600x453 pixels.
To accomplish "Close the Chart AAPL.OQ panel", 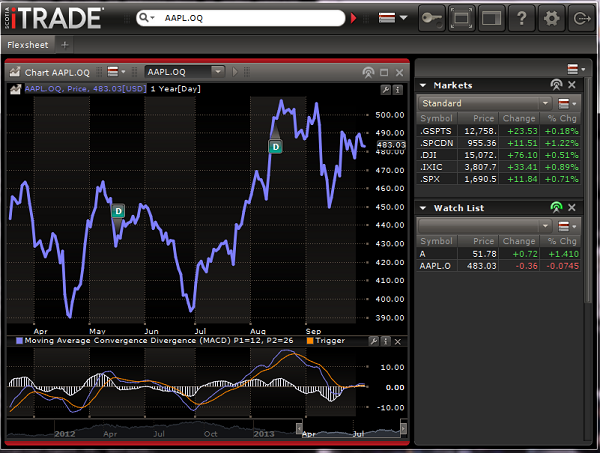I will pos(399,73).
